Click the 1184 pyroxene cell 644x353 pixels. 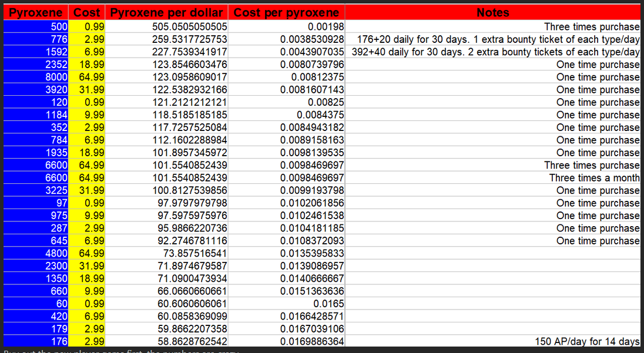[x=36, y=115]
